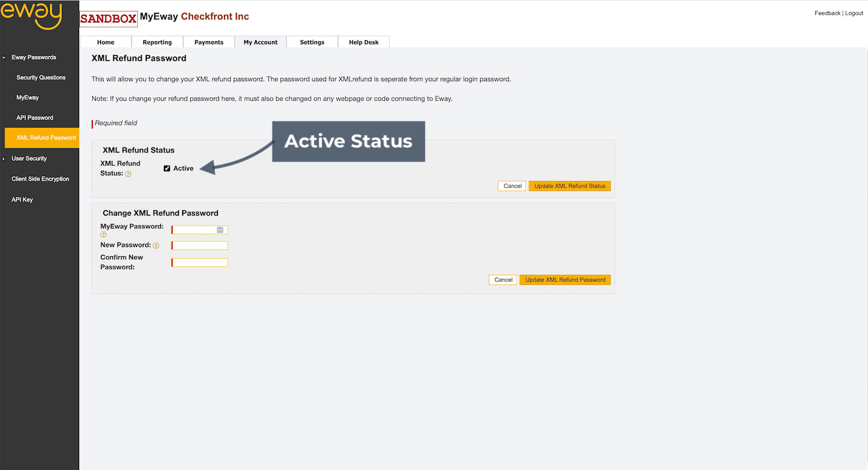Viewport: 868px width, 470px height.
Task: Open the Help Desk tab
Action: 364,42
